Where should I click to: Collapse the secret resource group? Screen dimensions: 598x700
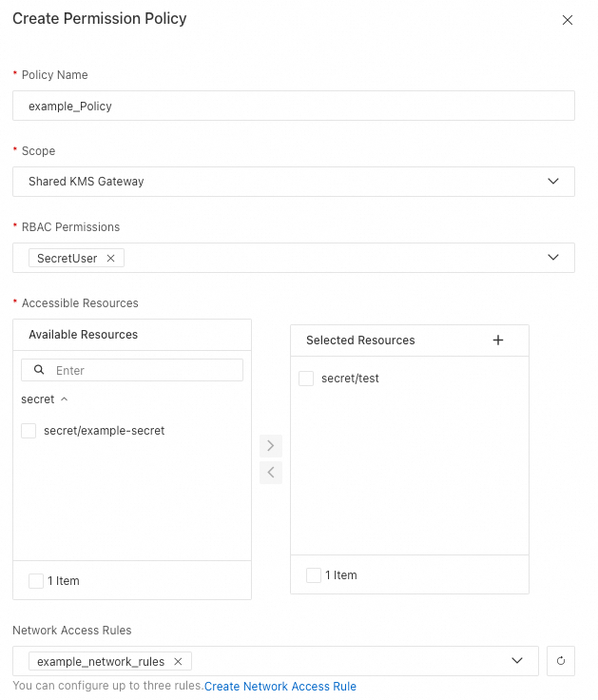point(64,399)
